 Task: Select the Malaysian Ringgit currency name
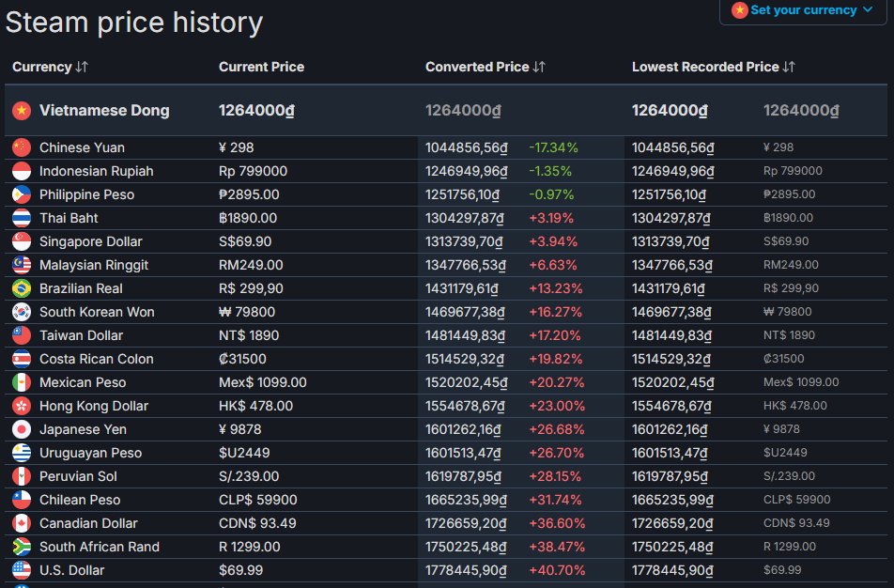click(x=94, y=265)
